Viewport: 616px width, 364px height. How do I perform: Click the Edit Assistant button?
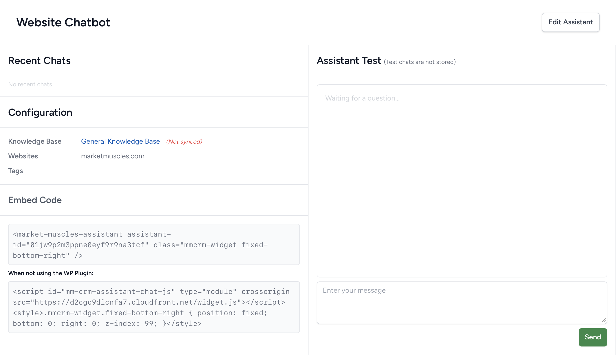click(x=570, y=22)
